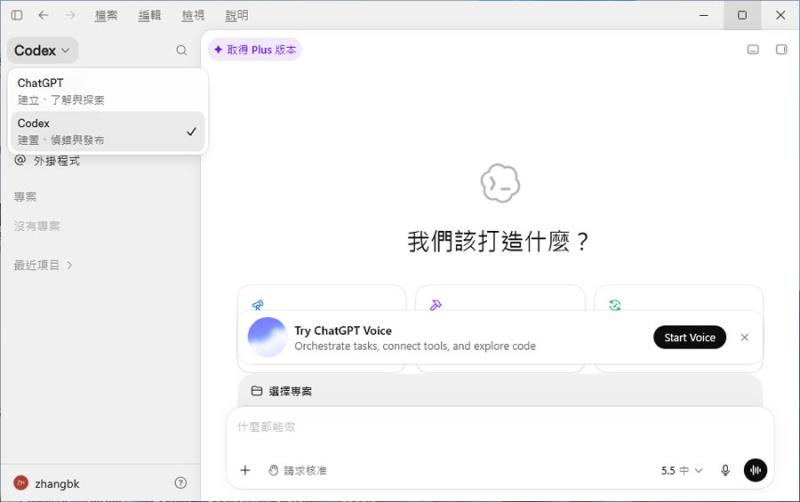Toggle the right side panel icon
This screenshot has height=502, width=800.
781,49
